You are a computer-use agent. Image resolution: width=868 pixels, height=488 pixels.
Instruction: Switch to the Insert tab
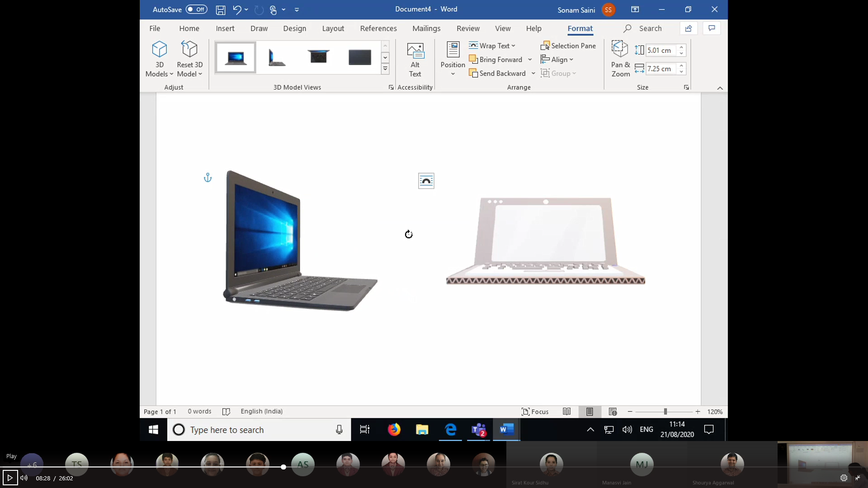225,28
